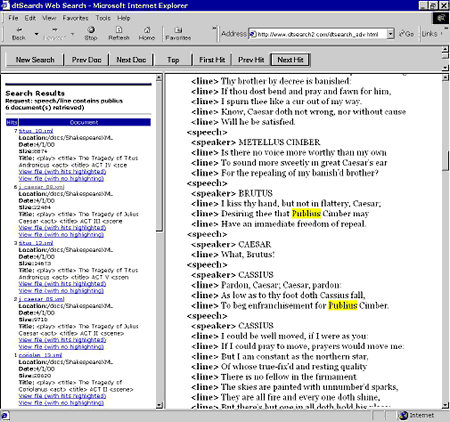View j_caesar_05.xml with hits highlighted
Screen dimensions: 450x422
pyautogui.click(x=62, y=340)
